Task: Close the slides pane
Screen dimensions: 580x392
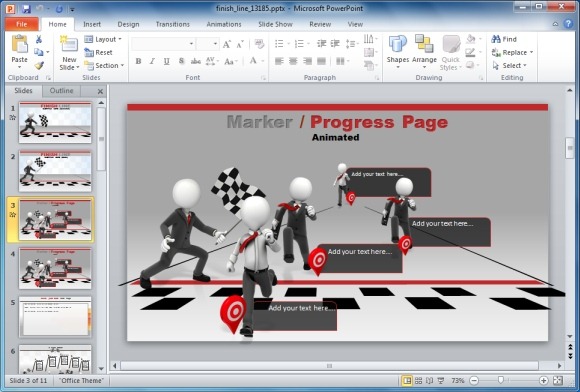Action: (100, 91)
